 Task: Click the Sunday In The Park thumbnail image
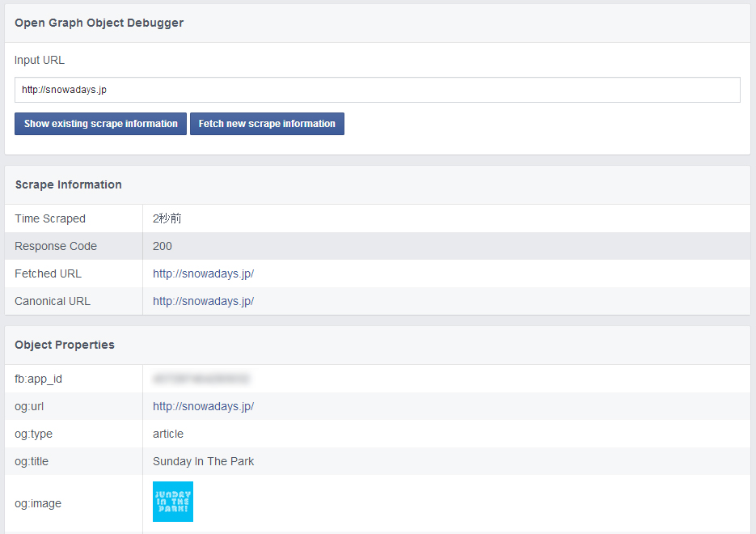click(x=173, y=502)
